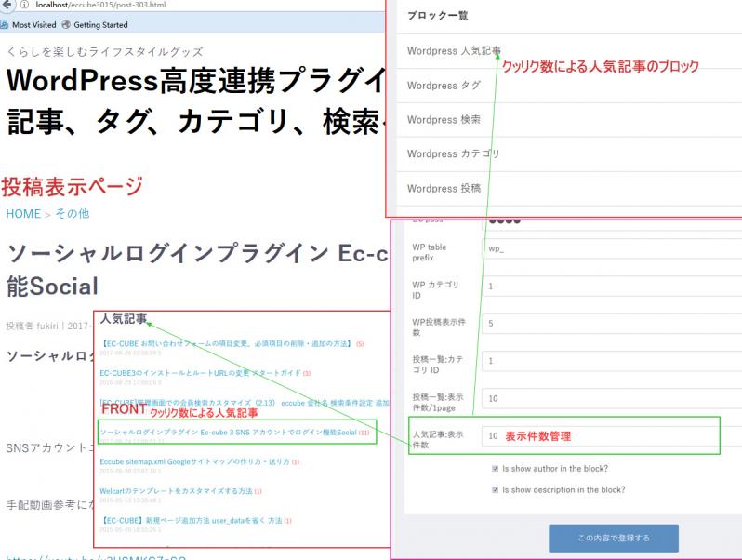Click the WP投稿表示件数 input field
The height and width of the screenshot is (560, 742).
[612, 324]
